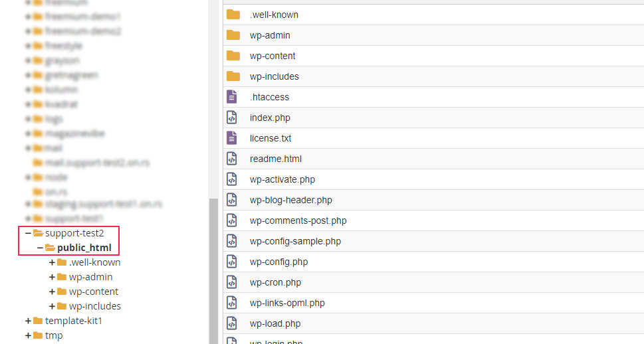Expand the wp-content node in the tree
This screenshot has width=644, height=344.
click(x=52, y=292)
